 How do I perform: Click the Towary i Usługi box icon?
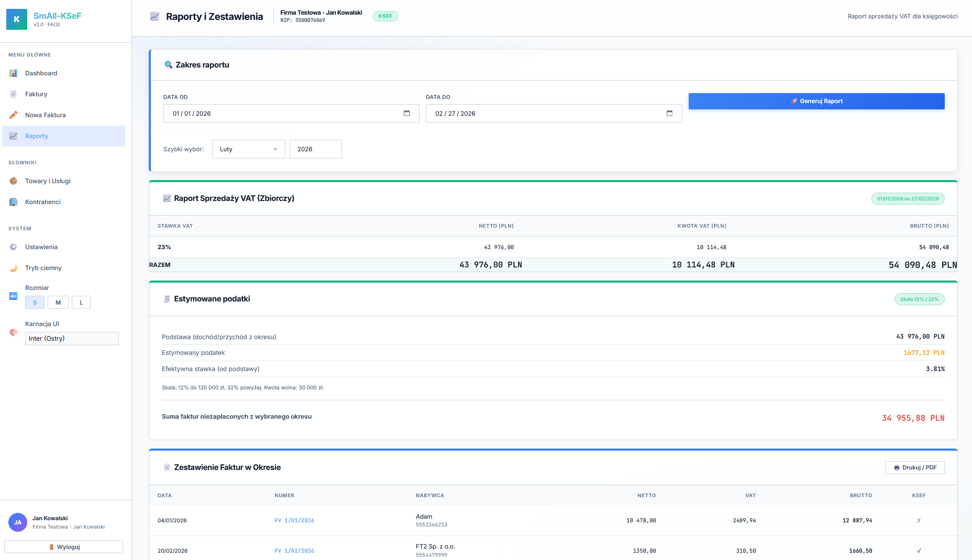coord(14,181)
